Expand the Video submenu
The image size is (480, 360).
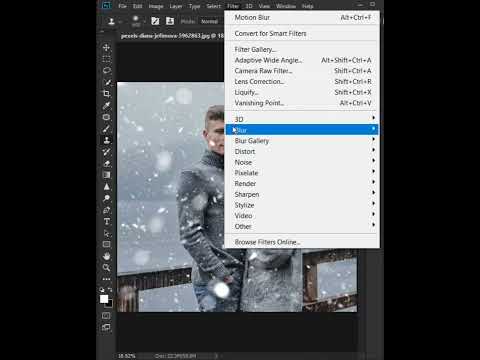tap(302, 216)
